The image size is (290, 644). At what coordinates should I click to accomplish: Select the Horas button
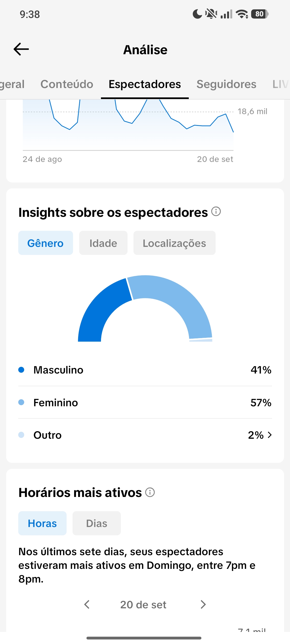click(42, 523)
